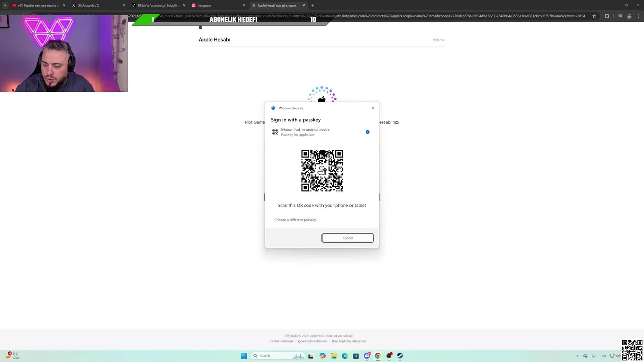
Task: Close the Panther YouTube tab
Action: tap(64, 5)
